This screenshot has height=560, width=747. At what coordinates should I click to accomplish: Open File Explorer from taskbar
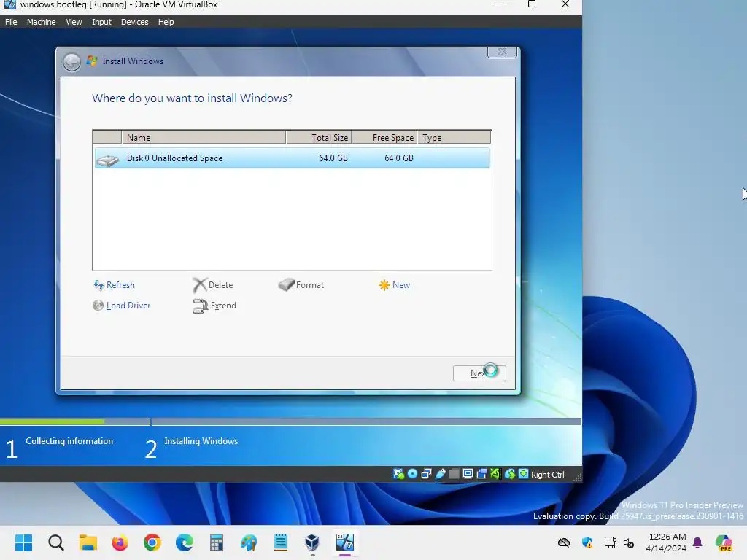tap(88, 542)
